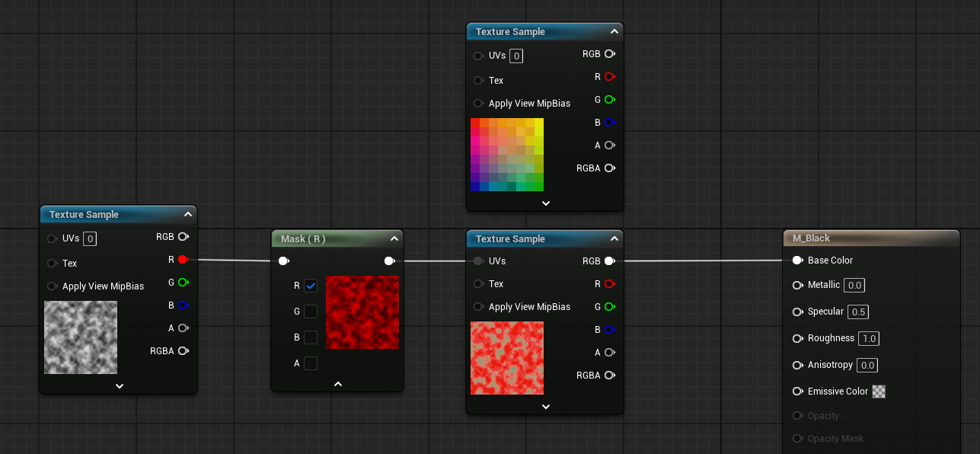Collapse grayscale noise Texture Sample via title arrow
The image size is (980, 454).
pos(187,214)
